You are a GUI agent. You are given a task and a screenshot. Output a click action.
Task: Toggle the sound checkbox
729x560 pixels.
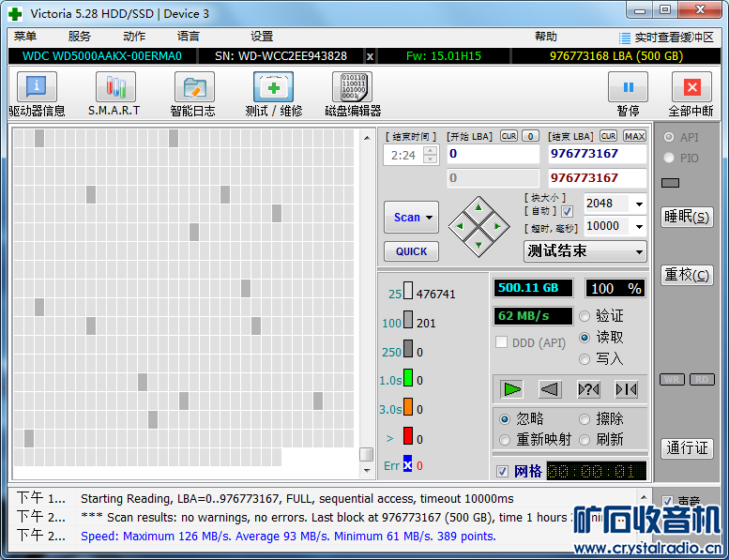pyautogui.click(x=668, y=501)
